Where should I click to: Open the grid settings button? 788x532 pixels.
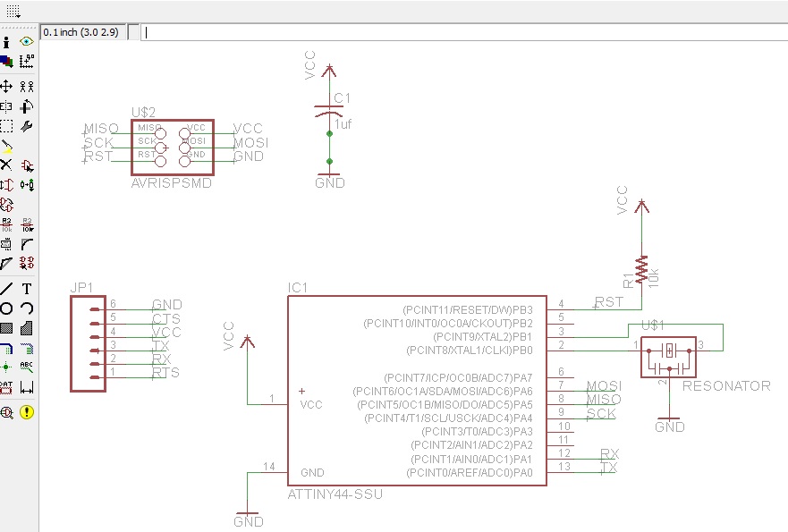tap(13, 11)
